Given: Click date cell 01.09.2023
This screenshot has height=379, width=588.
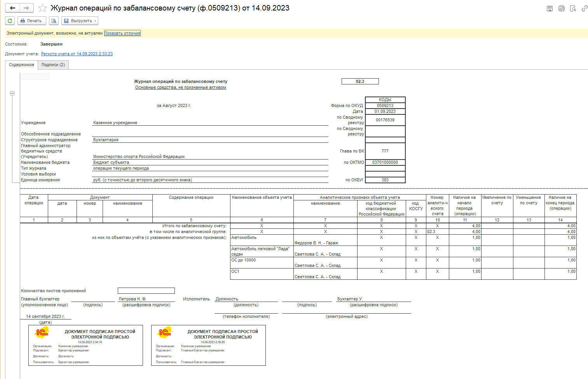Looking at the screenshot, I should (385, 111).
